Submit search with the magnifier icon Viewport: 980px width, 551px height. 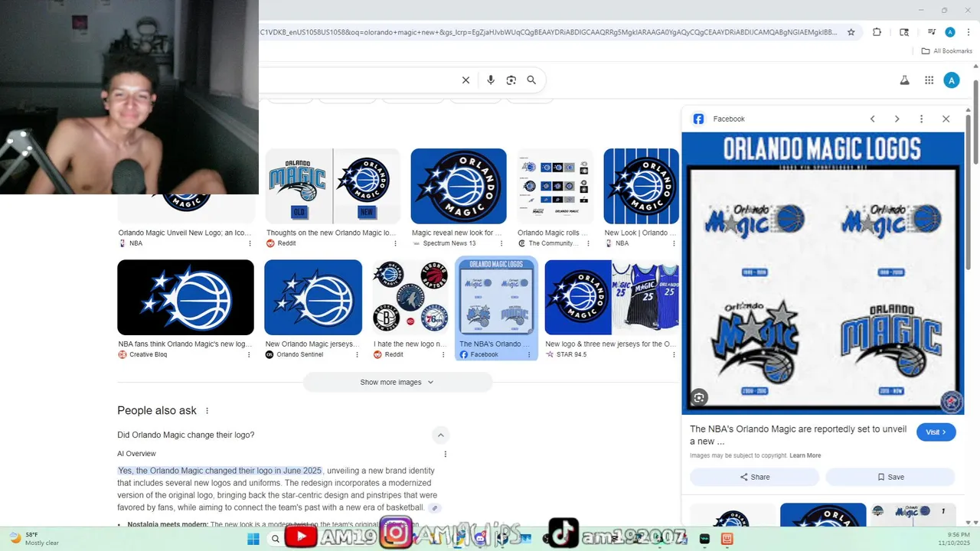[531, 80]
